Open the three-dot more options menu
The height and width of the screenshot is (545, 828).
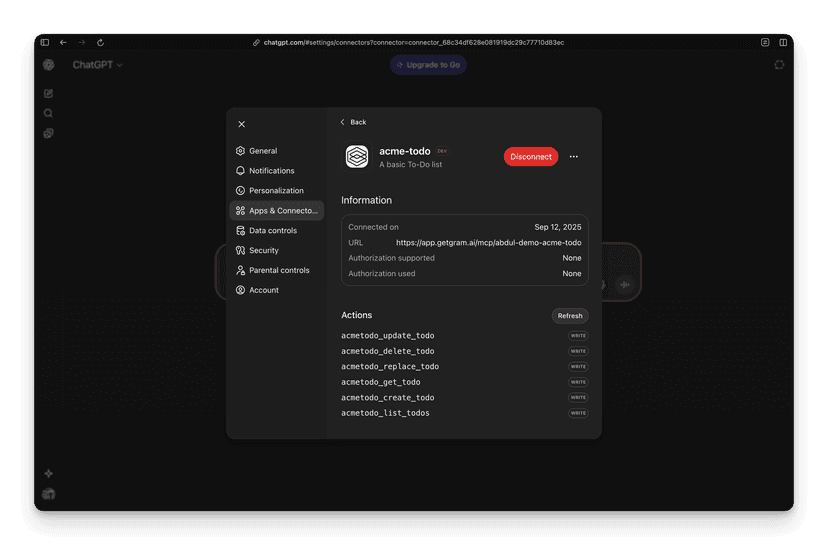pyautogui.click(x=573, y=157)
